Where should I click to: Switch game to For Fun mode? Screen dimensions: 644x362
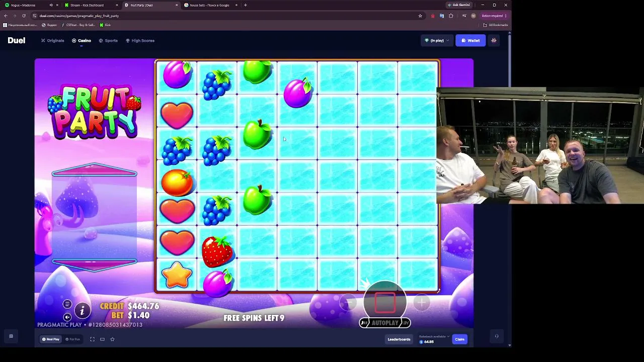[73, 339]
